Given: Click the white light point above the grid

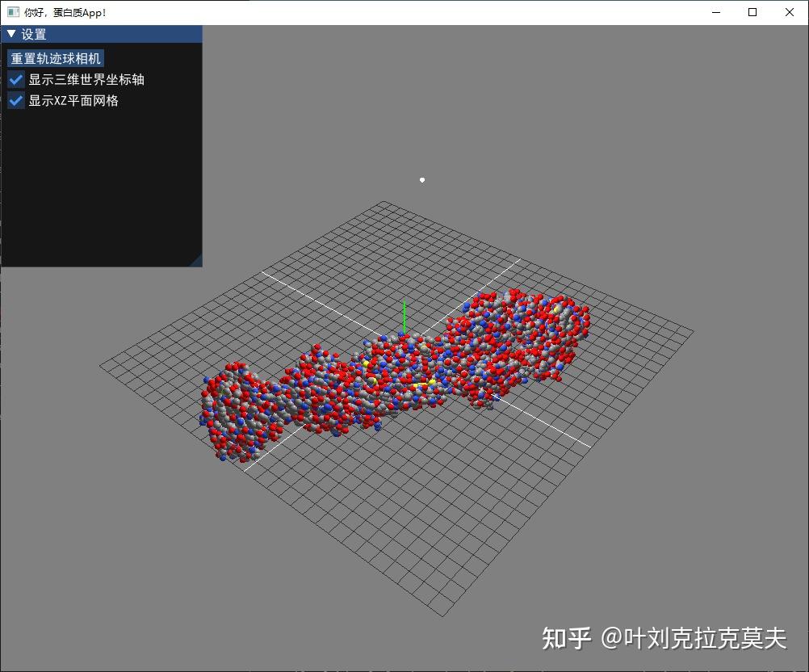Looking at the screenshot, I should pyautogui.click(x=422, y=180).
